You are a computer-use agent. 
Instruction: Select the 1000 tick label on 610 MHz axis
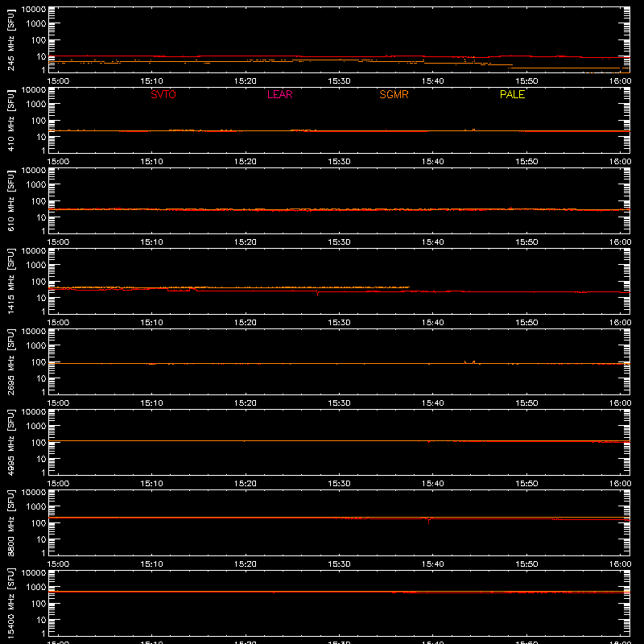[36, 185]
